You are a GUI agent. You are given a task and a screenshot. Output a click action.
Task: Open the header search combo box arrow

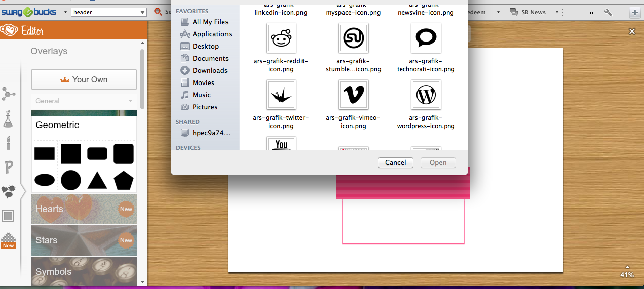pyautogui.click(x=142, y=12)
